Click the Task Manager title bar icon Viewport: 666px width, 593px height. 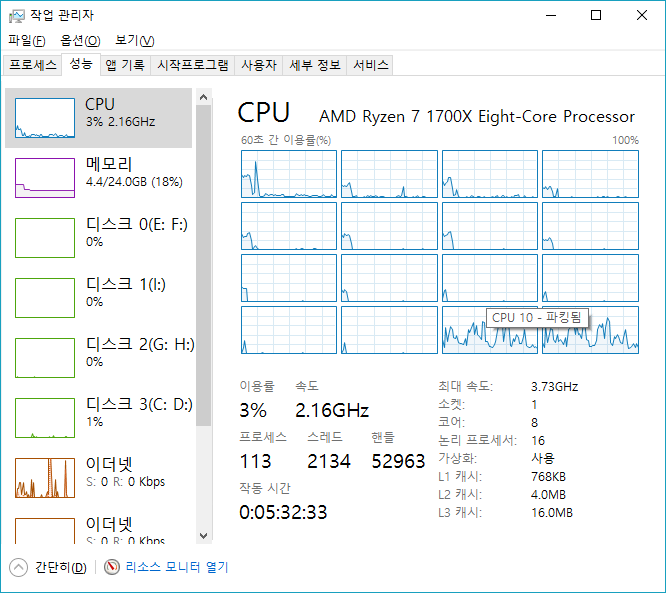17,15
